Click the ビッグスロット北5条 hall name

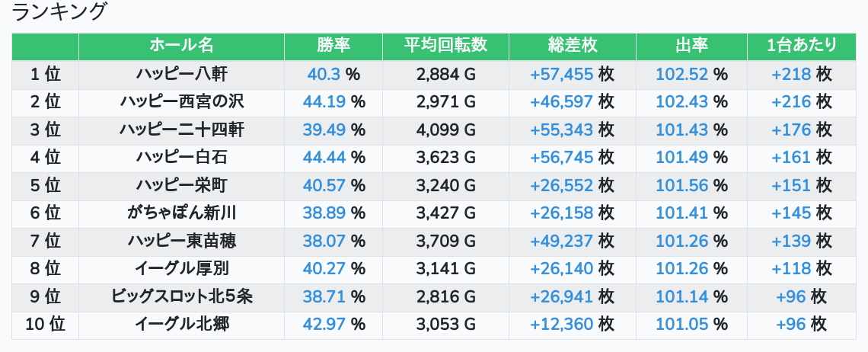click(181, 296)
